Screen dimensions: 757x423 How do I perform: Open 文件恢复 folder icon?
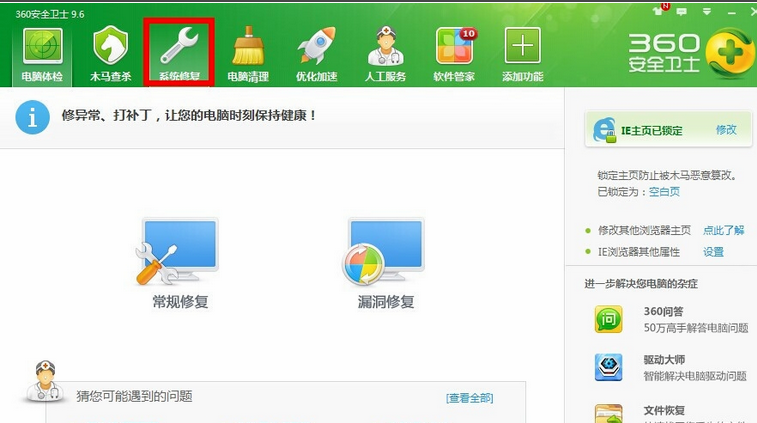(608, 413)
